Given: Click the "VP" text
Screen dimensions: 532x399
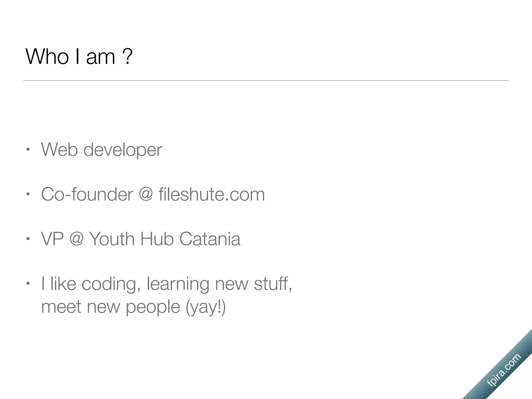Looking at the screenshot, I should pyautogui.click(x=52, y=239).
